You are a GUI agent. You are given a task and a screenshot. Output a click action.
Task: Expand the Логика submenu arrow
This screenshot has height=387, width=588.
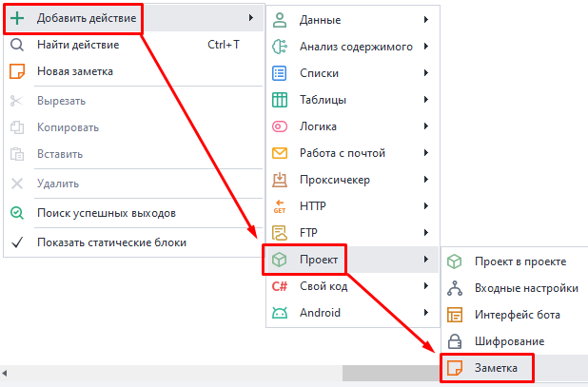(x=426, y=126)
